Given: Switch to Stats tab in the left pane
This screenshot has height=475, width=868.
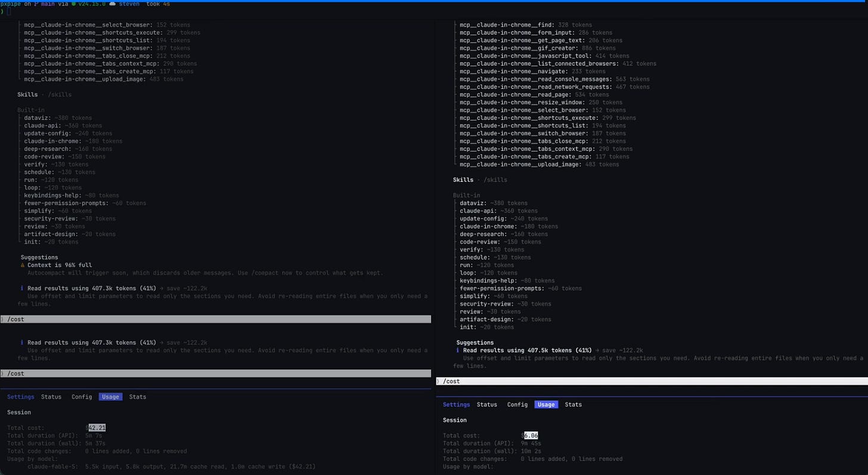Looking at the screenshot, I should 138,397.
